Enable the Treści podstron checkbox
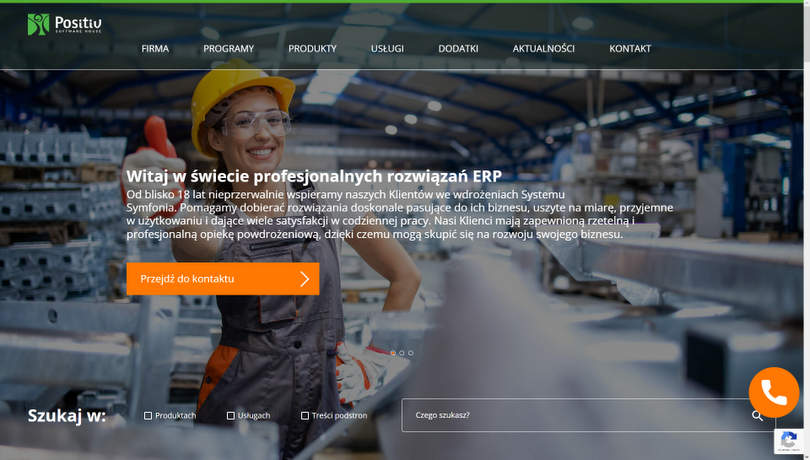This screenshot has width=810, height=460. pos(305,416)
